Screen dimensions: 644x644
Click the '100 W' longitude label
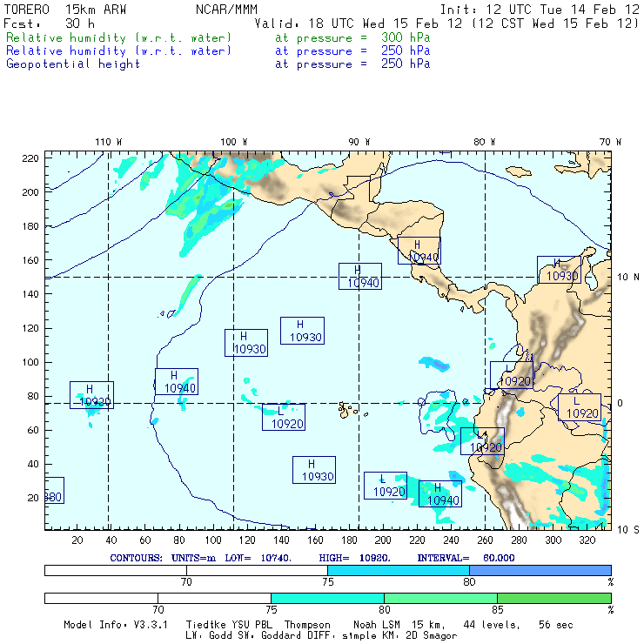[x=234, y=142]
